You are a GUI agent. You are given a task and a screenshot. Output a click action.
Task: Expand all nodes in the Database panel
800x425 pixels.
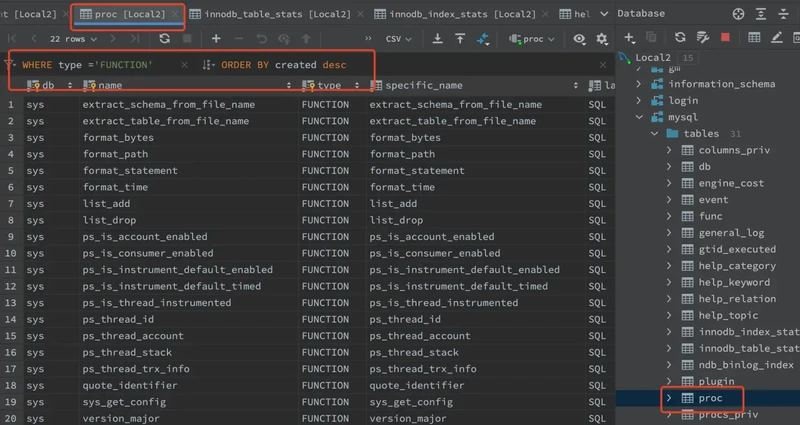[763, 13]
